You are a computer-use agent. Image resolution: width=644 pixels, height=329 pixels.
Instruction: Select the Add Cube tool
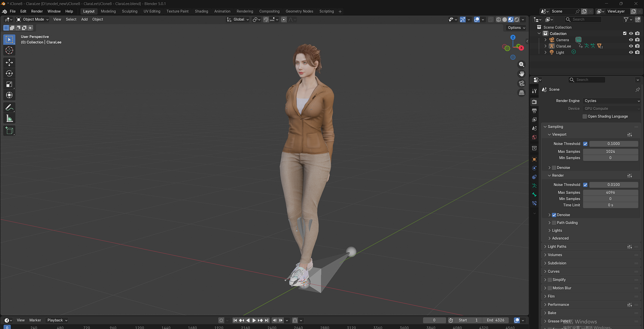[9, 130]
